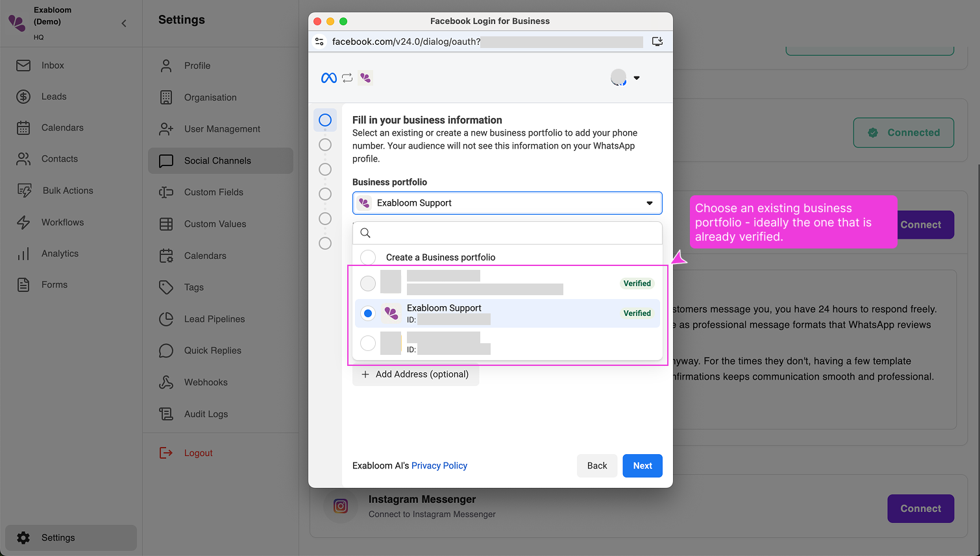
Task: Click the Lead Pipelines pie icon
Action: (166, 319)
